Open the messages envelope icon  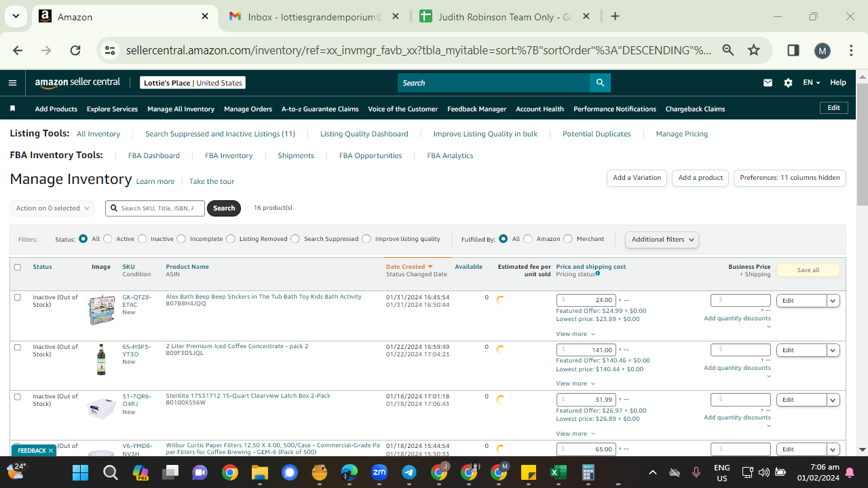tap(768, 83)
